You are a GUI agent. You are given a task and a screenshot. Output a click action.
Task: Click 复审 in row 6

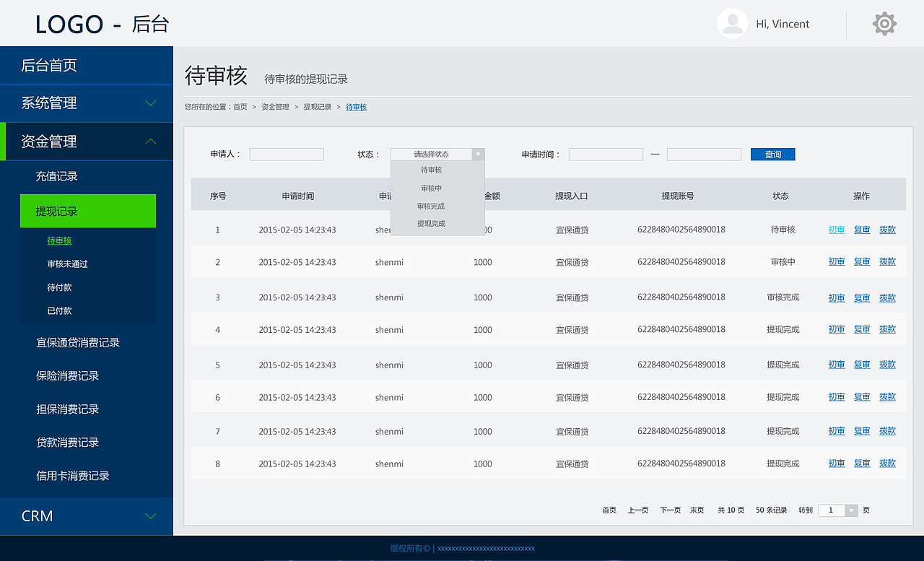pyautogui.click(x=862, y=396)
